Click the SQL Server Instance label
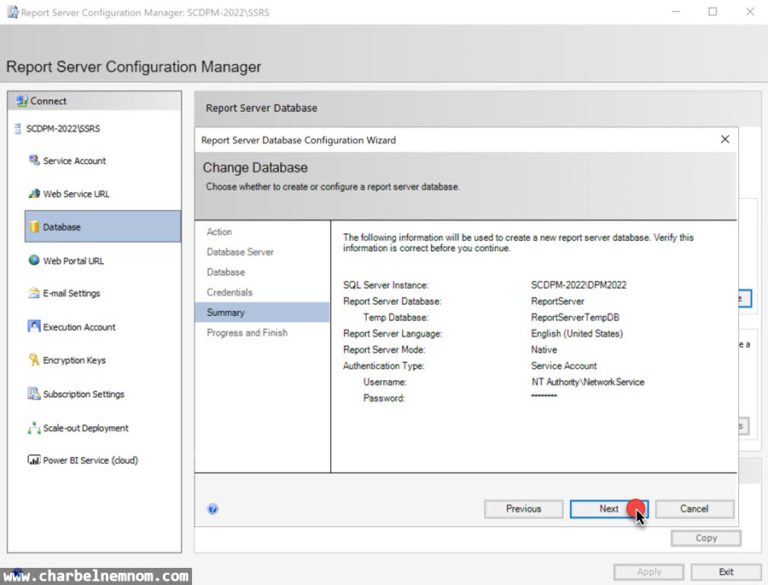Image resolution: width=768 pixels, height=585 pixels. (385, 285)
